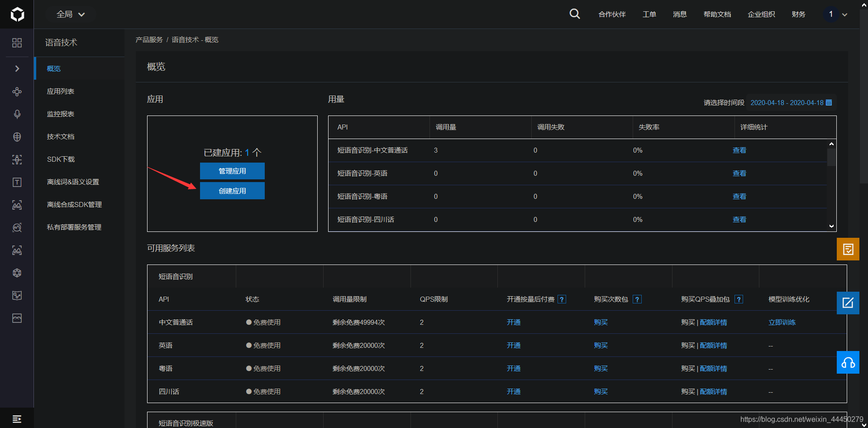Expand the user account dropdown arrow
This screenshot has width=868, height=428.
(844, 14)
